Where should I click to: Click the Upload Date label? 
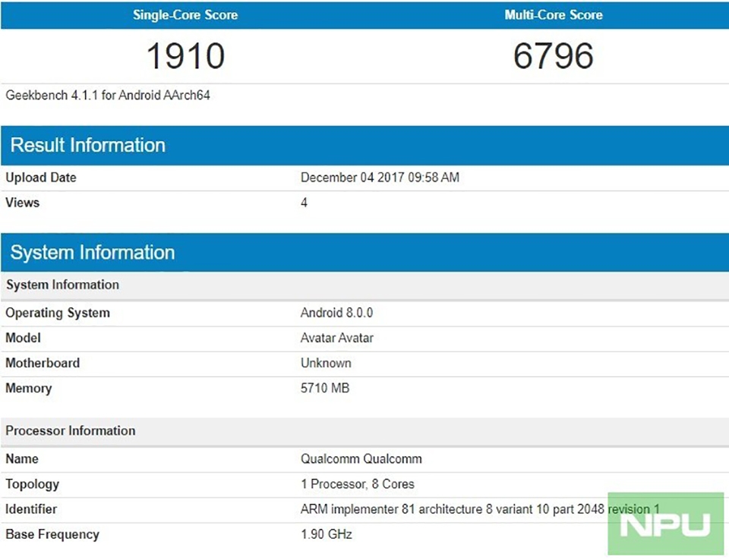point(41,178)
